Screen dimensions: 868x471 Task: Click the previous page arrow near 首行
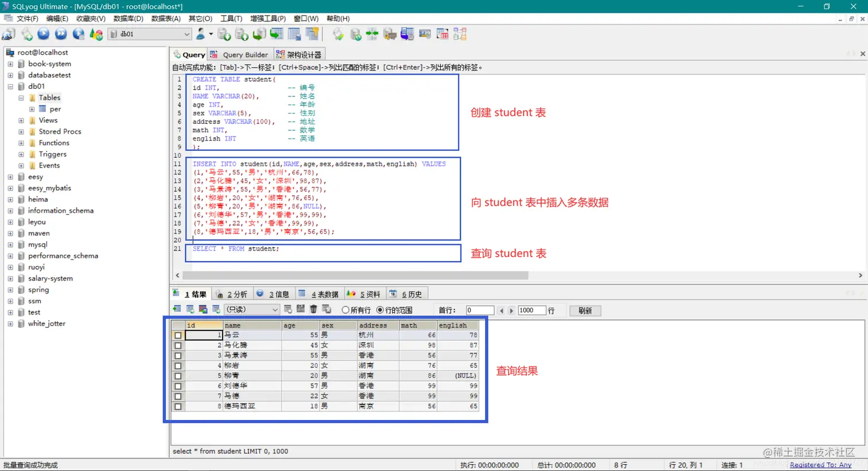tap(501, 310)
